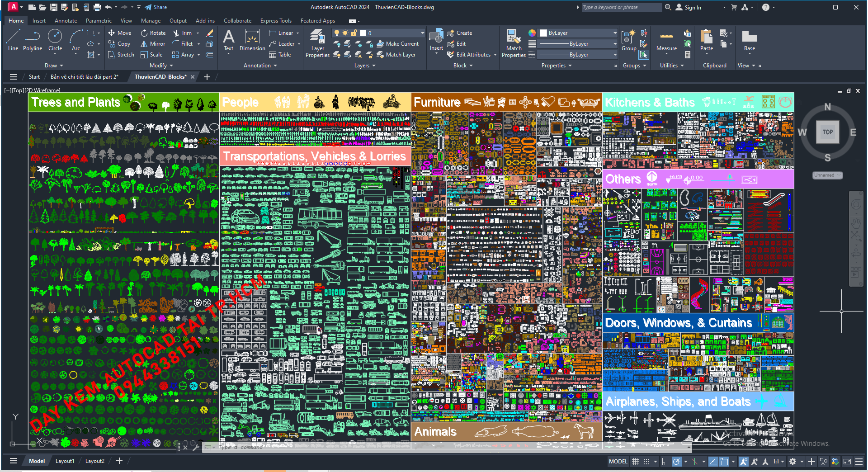Open the Quick Calculator icon
868x472 pixels.
(x=688, y=55)
